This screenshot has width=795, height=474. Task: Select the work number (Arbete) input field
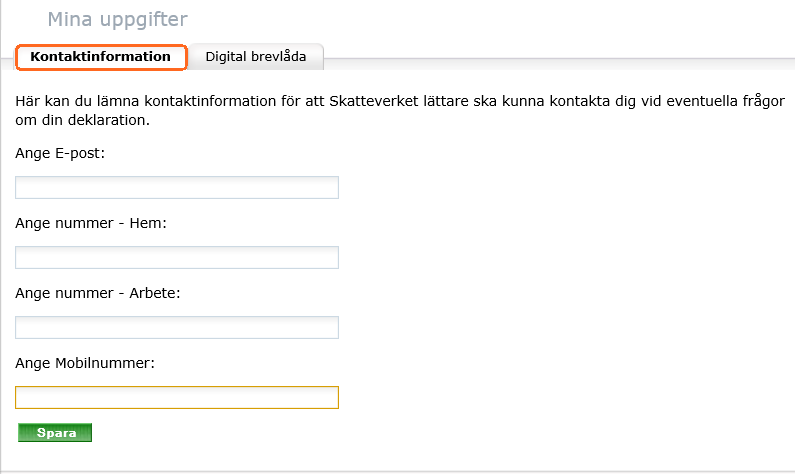[177, 328]
